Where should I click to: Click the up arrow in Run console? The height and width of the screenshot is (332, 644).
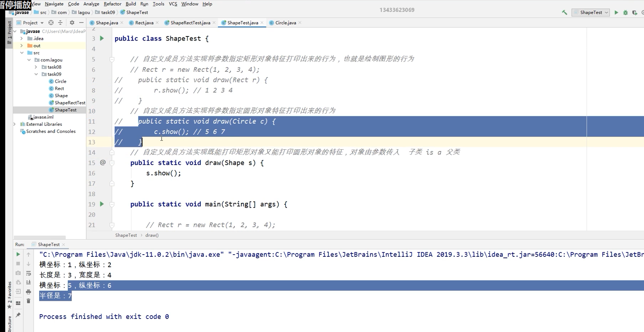pyautogui.click(x=28, y=254)
